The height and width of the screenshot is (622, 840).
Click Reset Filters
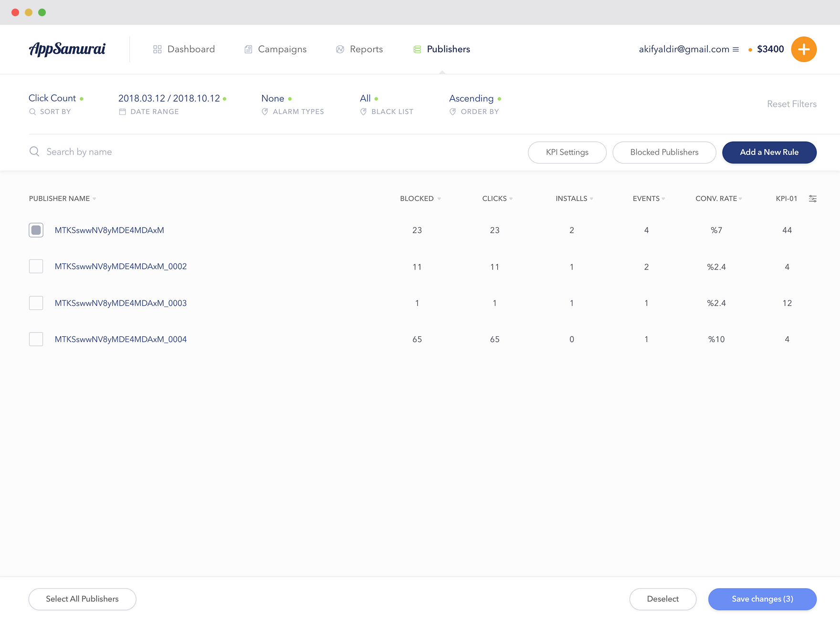792,104
